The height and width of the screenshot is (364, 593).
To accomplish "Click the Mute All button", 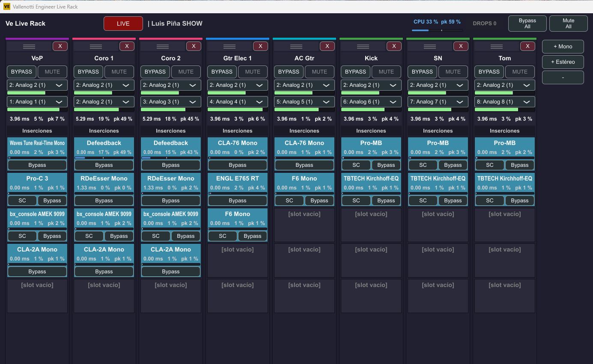I will point(568,24).
